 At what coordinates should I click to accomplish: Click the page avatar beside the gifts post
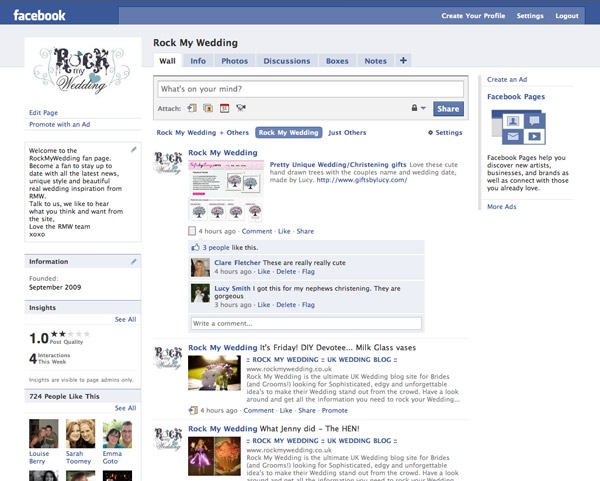(x=168, y=163)
